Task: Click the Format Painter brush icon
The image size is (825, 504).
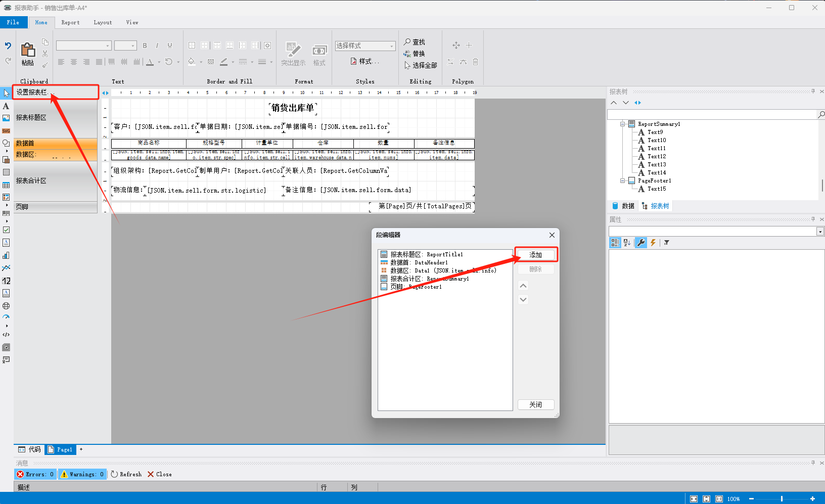Action: pos(45,65)
